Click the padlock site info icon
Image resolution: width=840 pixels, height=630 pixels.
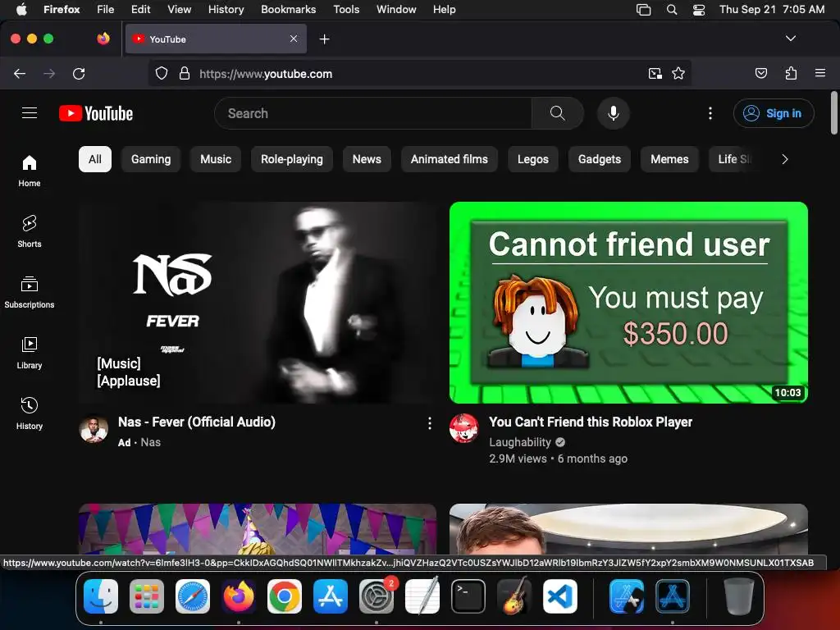point(185,73)
